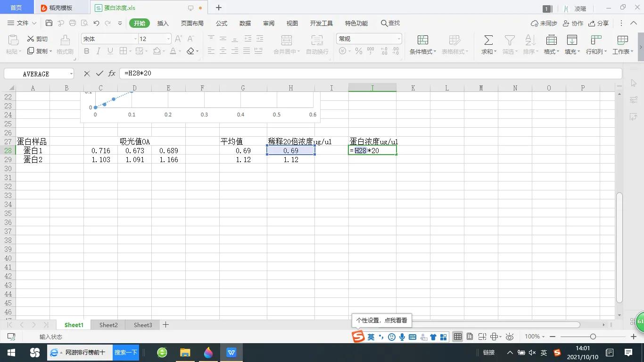Viewport: 644px width, 362px height.
Task: Click the Wrap Text (自动换行) icon
Action: (x=317, y=40)
